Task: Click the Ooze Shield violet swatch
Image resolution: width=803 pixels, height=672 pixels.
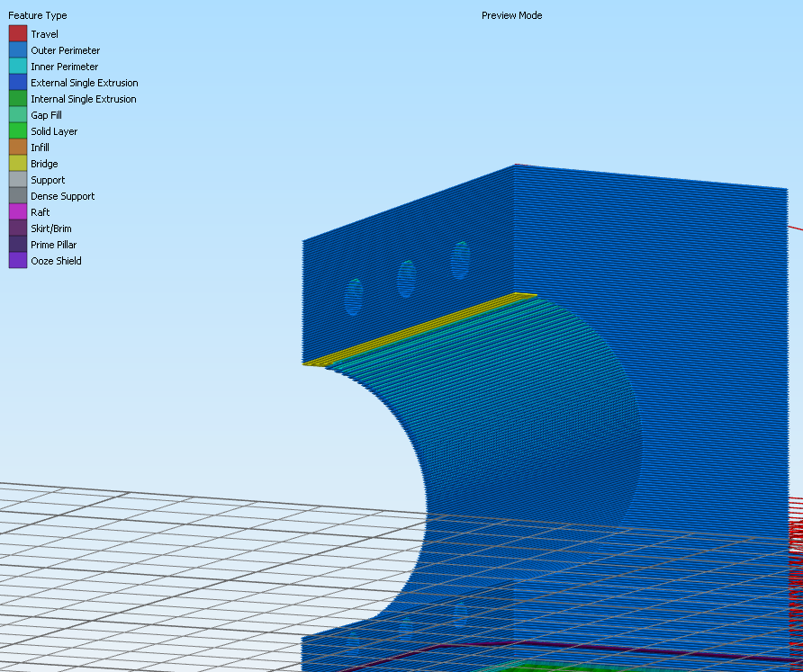Action: (x=18, y=260)
